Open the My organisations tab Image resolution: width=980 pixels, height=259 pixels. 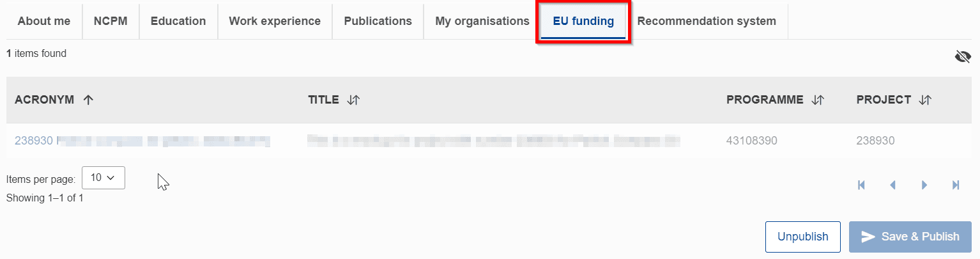482,21
